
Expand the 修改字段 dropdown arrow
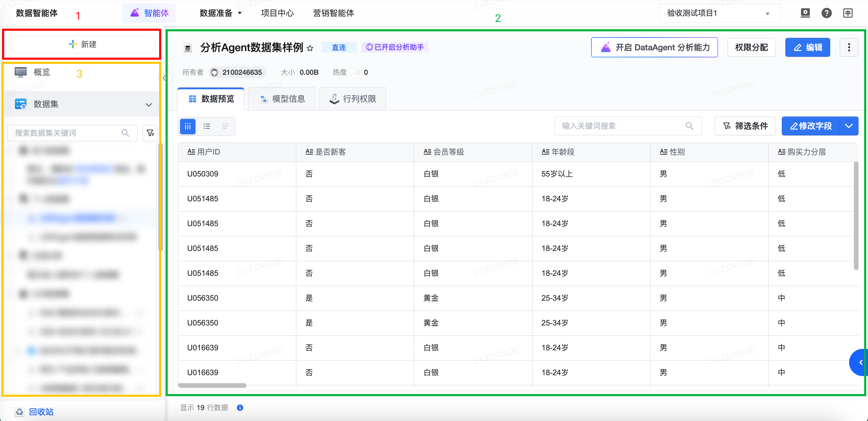point(849,126)
